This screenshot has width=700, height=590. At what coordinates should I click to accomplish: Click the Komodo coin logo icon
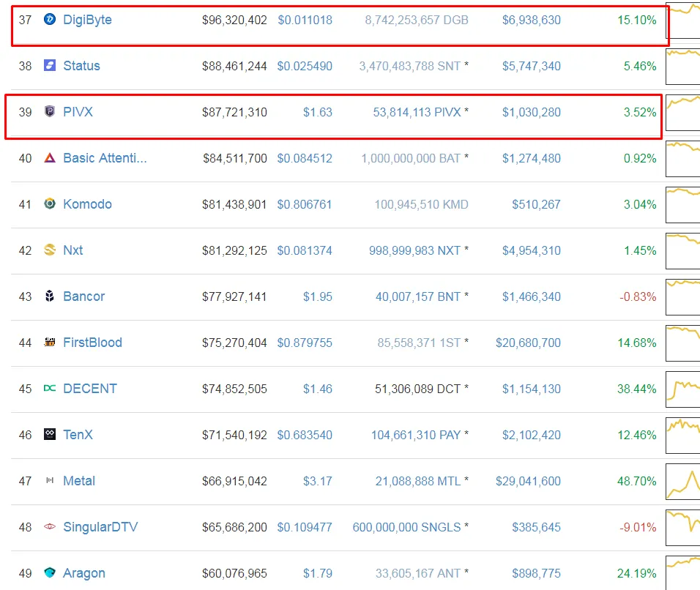(50, 203)
